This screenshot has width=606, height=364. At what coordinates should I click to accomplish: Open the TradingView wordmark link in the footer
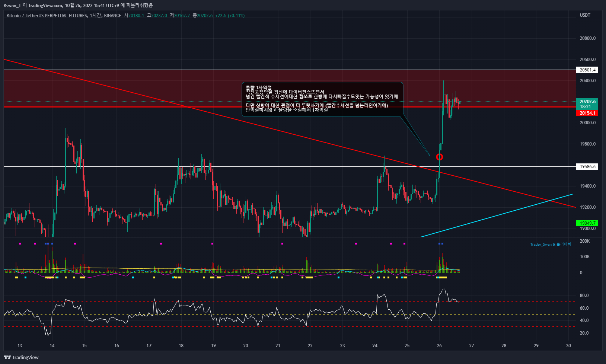[x=25, y=357]
